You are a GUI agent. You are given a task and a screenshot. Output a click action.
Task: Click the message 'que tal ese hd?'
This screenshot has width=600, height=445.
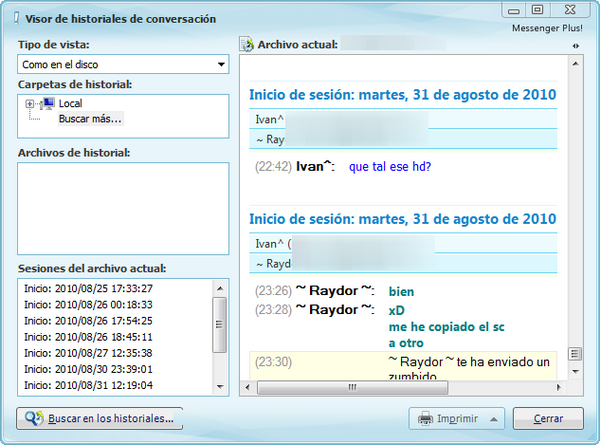coord(390,167)
